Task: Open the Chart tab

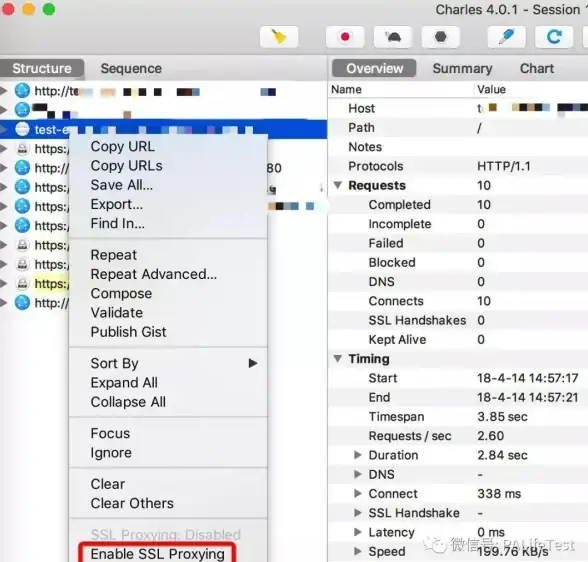Action: (x=537, y=68)
